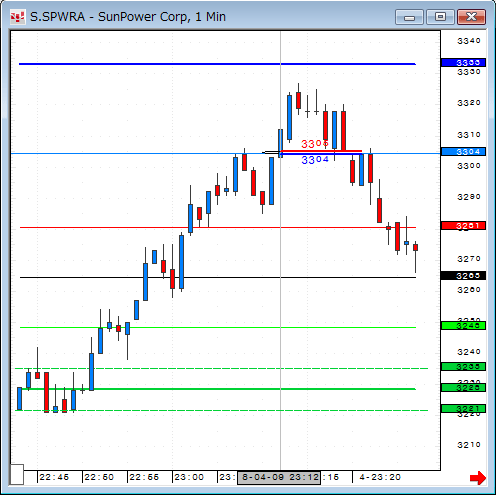Click the highlighted 23:12 cursor time label
The height and width of the screenshot is (495, 496).
pos(279,477)
